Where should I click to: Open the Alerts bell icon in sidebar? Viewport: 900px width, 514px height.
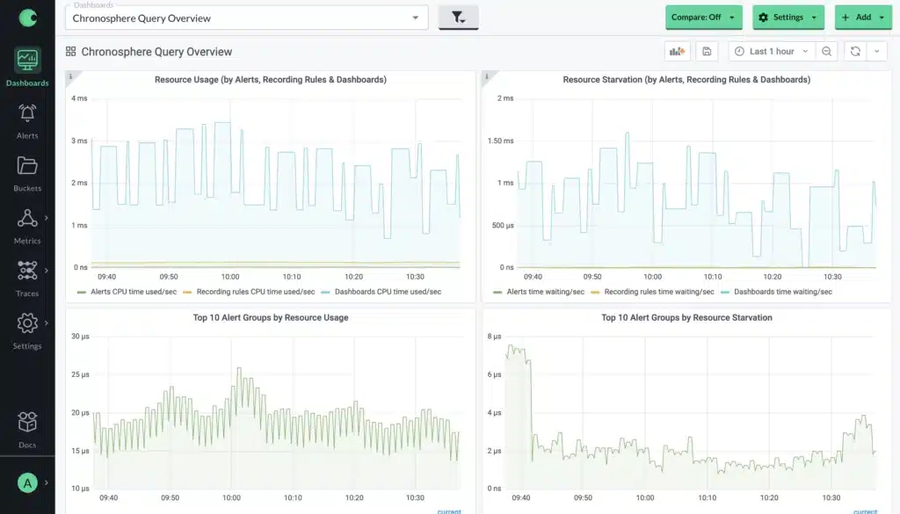[x=27, y=114]
